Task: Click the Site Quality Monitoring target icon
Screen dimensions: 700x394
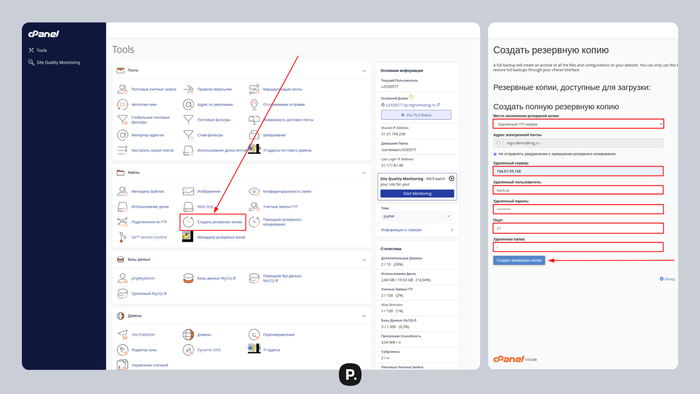Action: [451, 178]
